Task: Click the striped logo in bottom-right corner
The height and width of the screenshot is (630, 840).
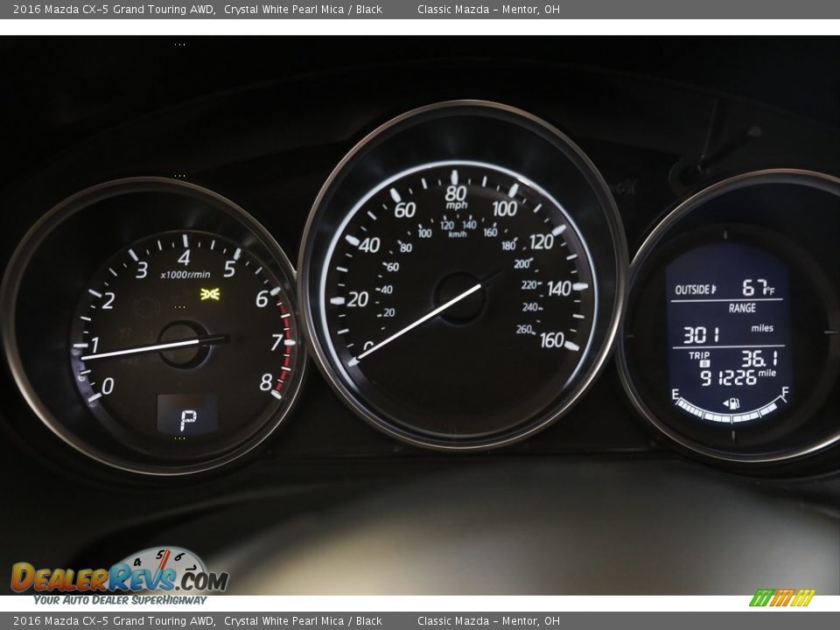Action: 781,598
